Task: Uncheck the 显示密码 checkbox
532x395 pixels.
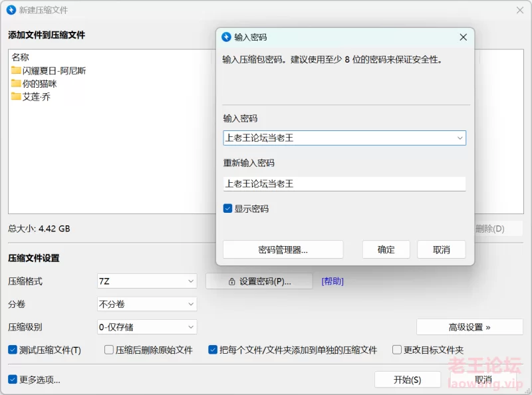Action: (227, 208)
